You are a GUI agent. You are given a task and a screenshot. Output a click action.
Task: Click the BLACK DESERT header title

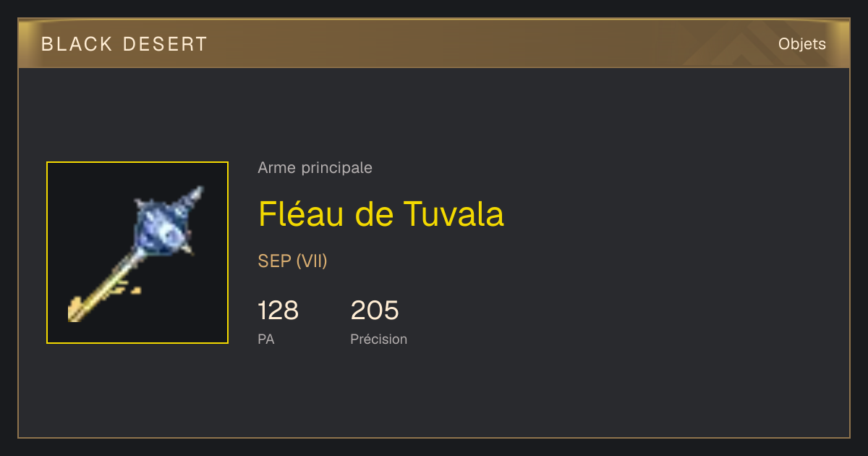[124, 44]
